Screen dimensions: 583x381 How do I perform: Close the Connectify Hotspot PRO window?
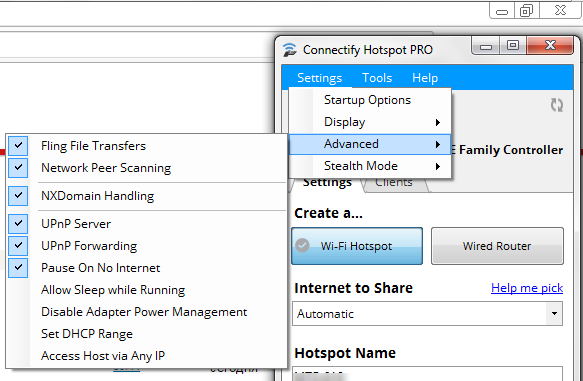pos(550,46)
